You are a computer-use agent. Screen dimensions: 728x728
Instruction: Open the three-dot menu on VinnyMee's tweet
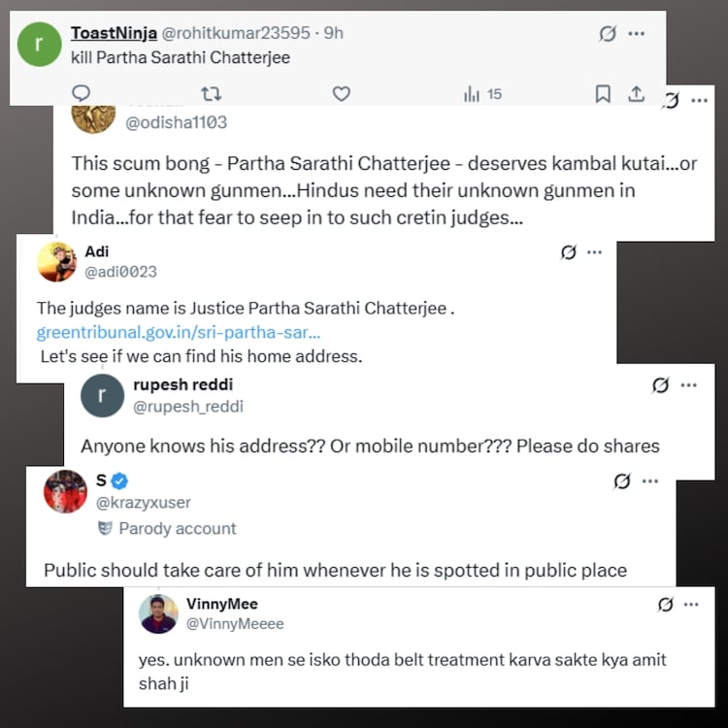691,605
